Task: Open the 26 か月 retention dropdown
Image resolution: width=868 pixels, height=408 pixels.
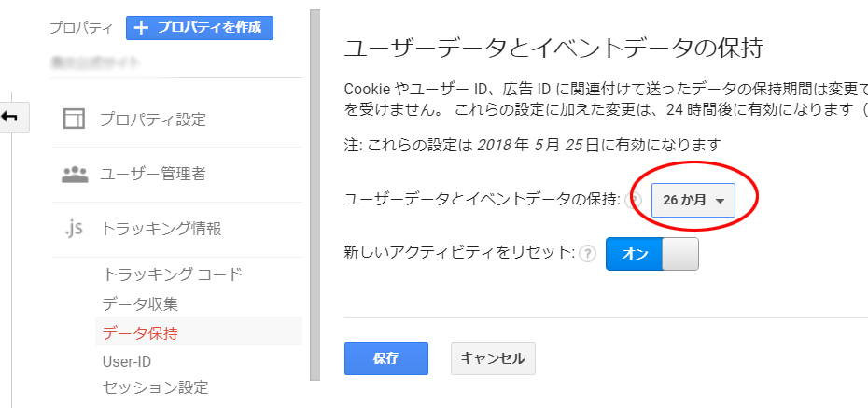Action: pos(693,201)
